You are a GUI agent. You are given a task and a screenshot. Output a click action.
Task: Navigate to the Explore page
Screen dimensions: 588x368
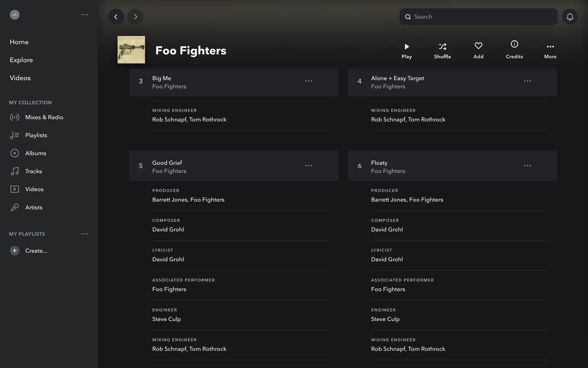21,60
